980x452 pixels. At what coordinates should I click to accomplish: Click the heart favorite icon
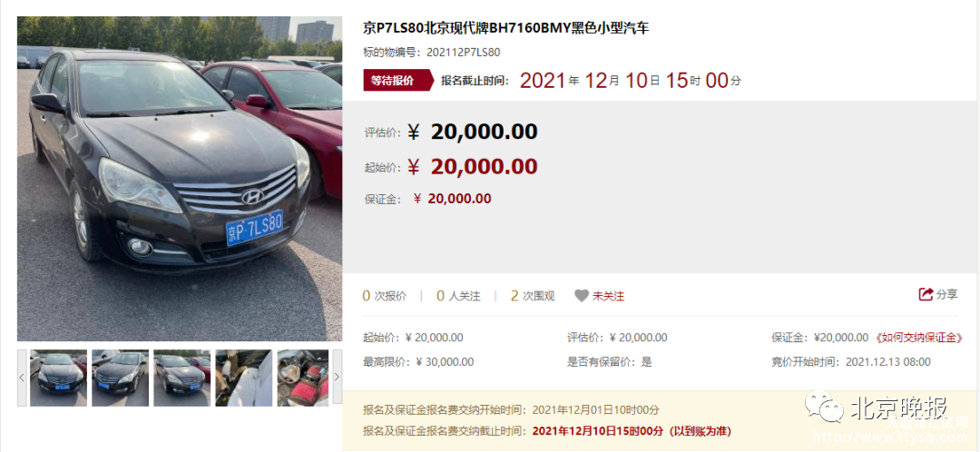[582, 296]
